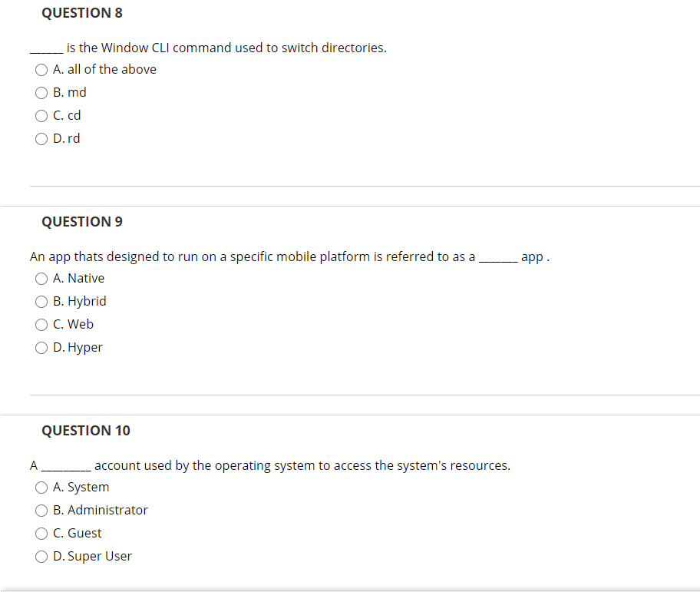Select 'Native' for Question 9

[41, 278]
